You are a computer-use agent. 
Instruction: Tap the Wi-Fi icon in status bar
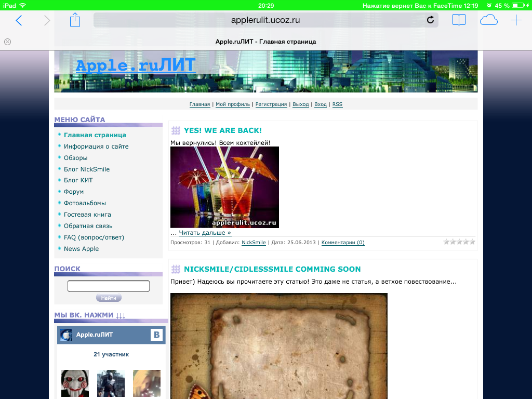tap(23, 5)
